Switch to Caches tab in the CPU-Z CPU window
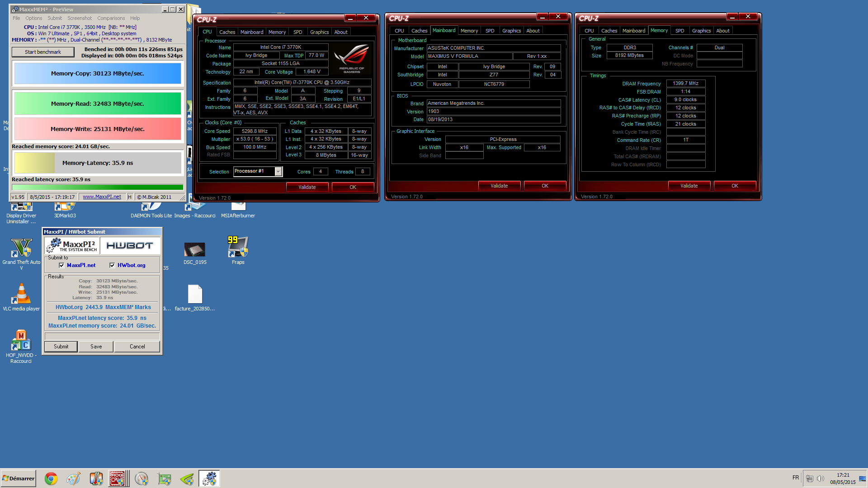868x488 pixels. click(227, 32)
